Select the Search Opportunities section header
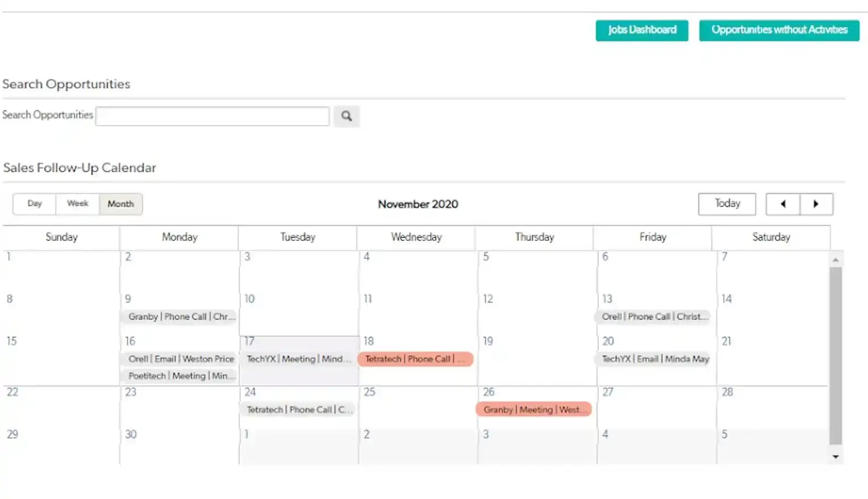Image resolution: width=868 pixels, height=499 pixels. point(66,84)
